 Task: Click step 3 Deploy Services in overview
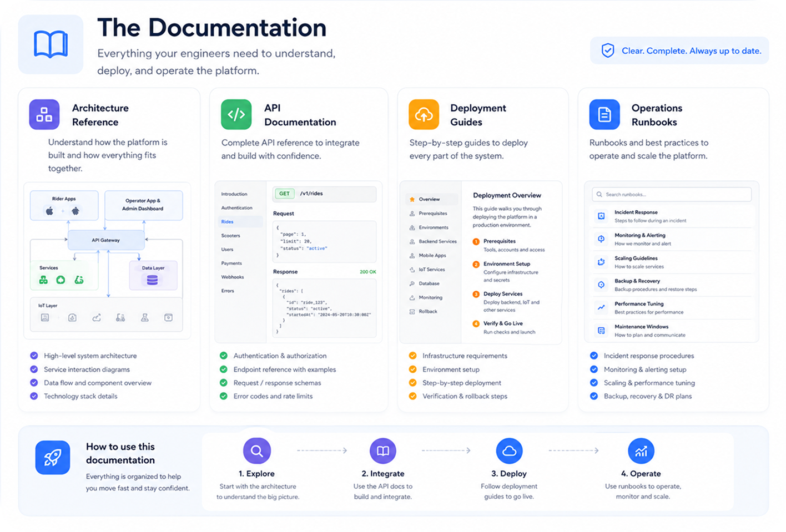coord(503,294)
